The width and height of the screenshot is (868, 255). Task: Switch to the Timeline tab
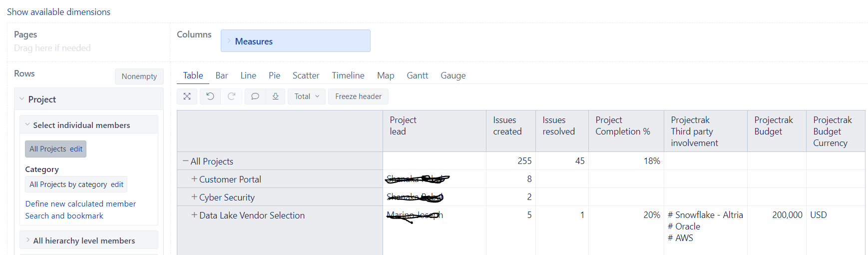pos(348,75)
